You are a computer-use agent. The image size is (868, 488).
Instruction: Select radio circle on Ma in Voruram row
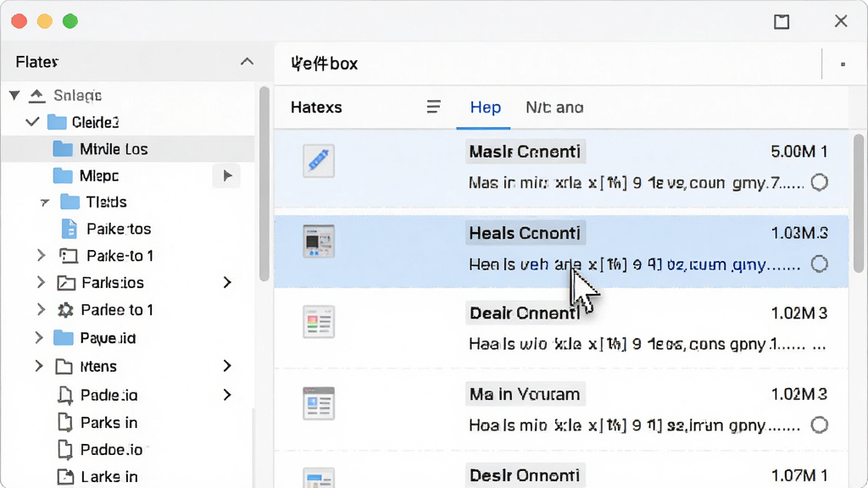coord(820,425)
